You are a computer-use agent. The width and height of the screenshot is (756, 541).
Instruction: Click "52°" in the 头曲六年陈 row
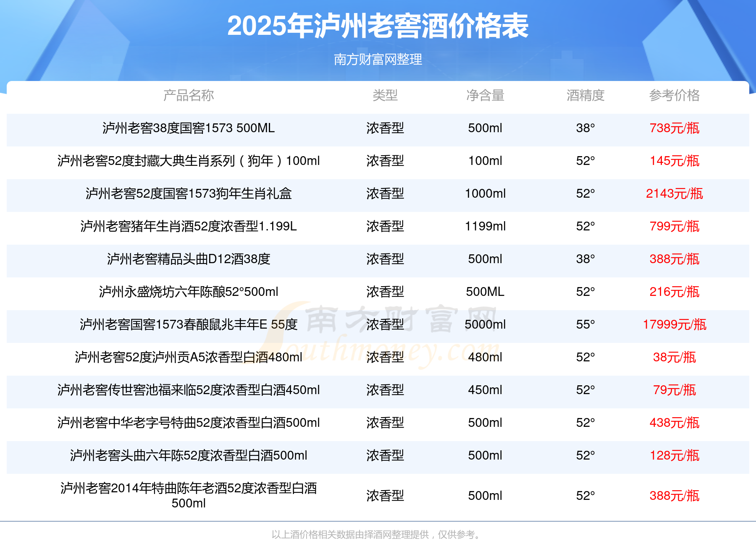click(x=585, y=455)
